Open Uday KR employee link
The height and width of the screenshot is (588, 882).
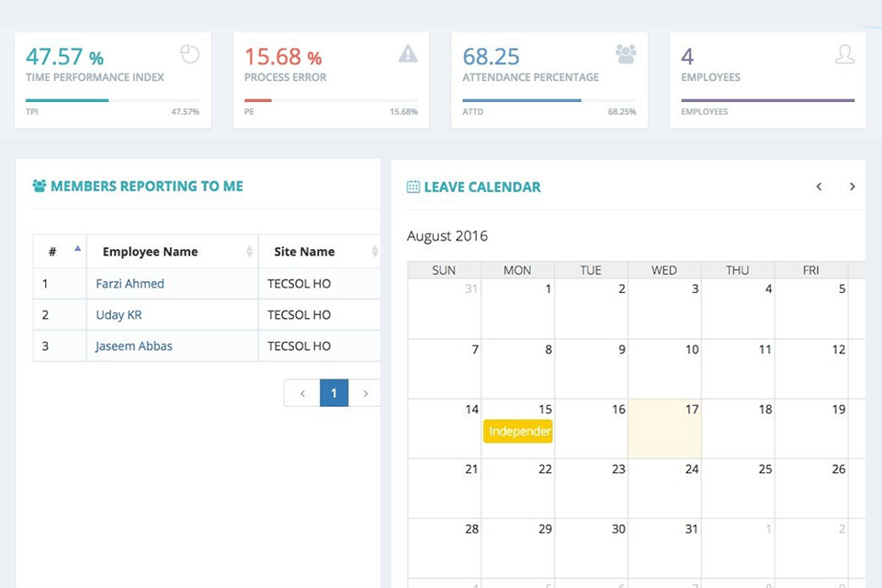point(119,315)
